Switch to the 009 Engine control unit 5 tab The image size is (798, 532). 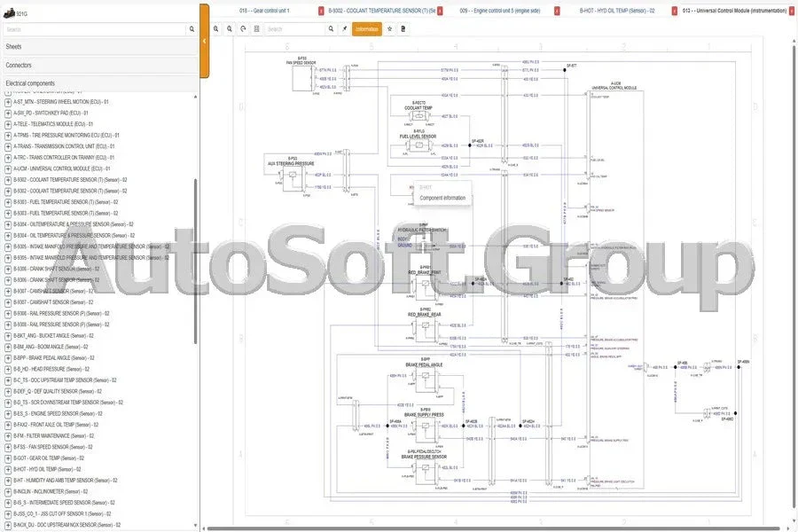(x=499, y=11)
